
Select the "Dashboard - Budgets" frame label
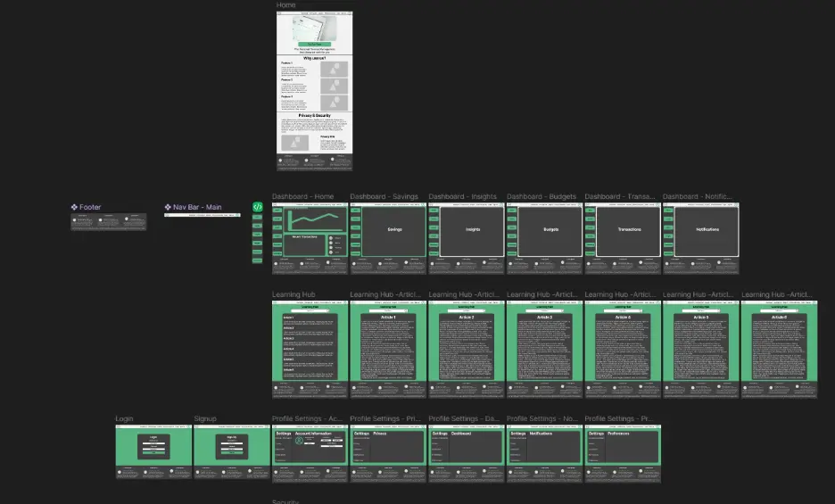(541, 196)
